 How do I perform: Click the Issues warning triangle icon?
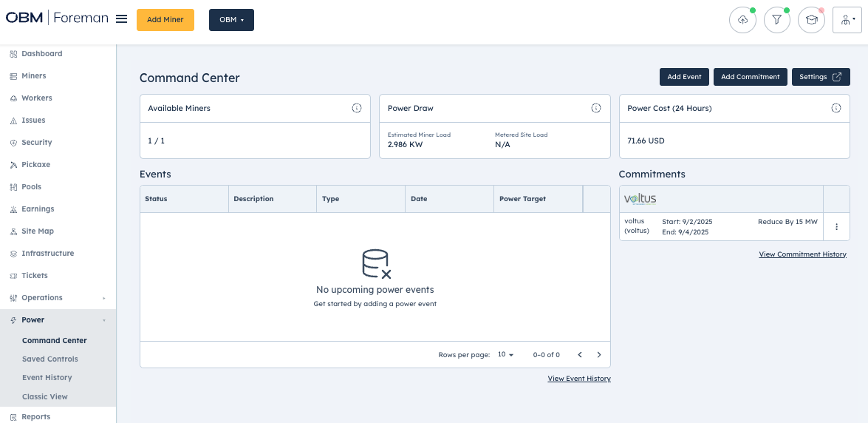tap(14, 121)
